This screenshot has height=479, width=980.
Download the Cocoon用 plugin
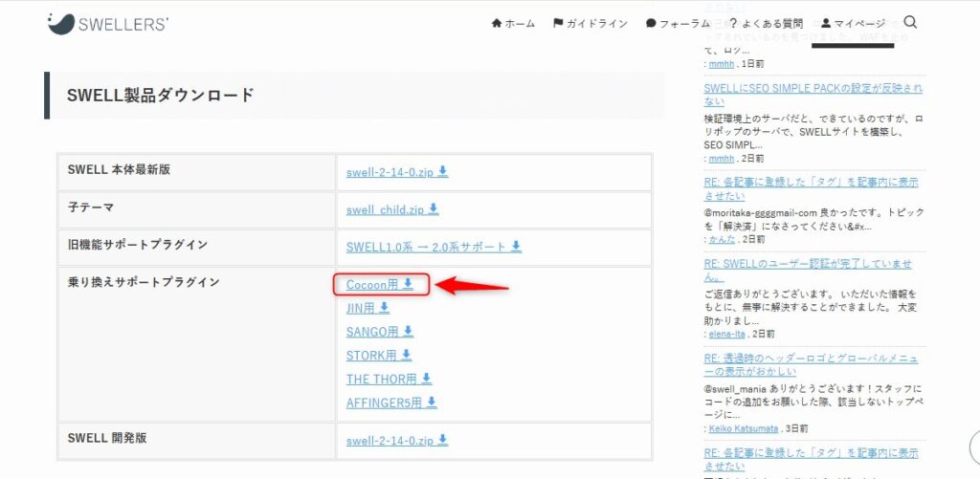tap(380, 285)
